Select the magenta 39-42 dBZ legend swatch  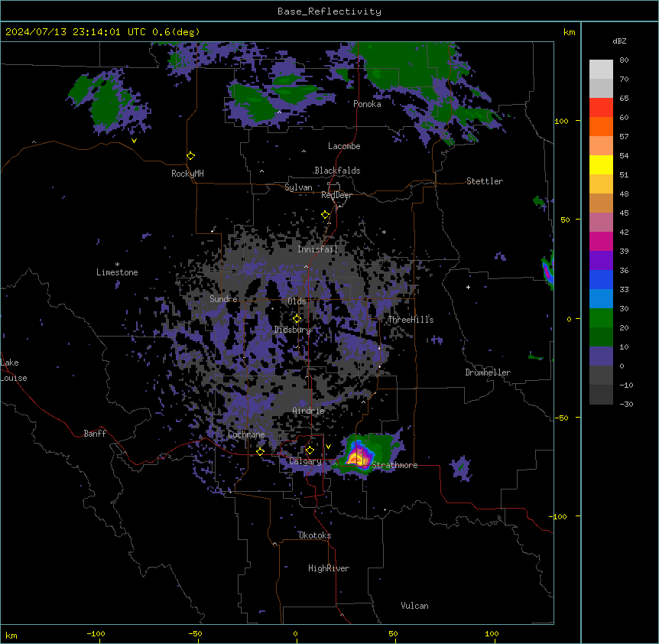point(601,241)
